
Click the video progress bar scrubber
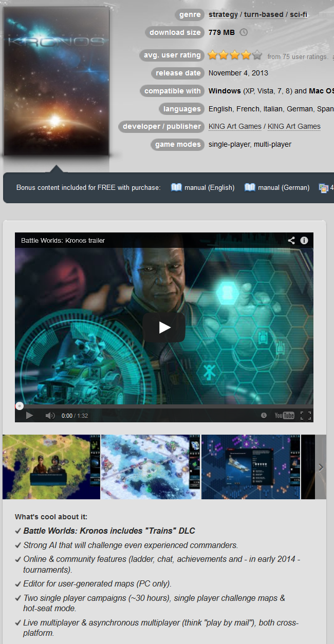(x=20, y=406)
